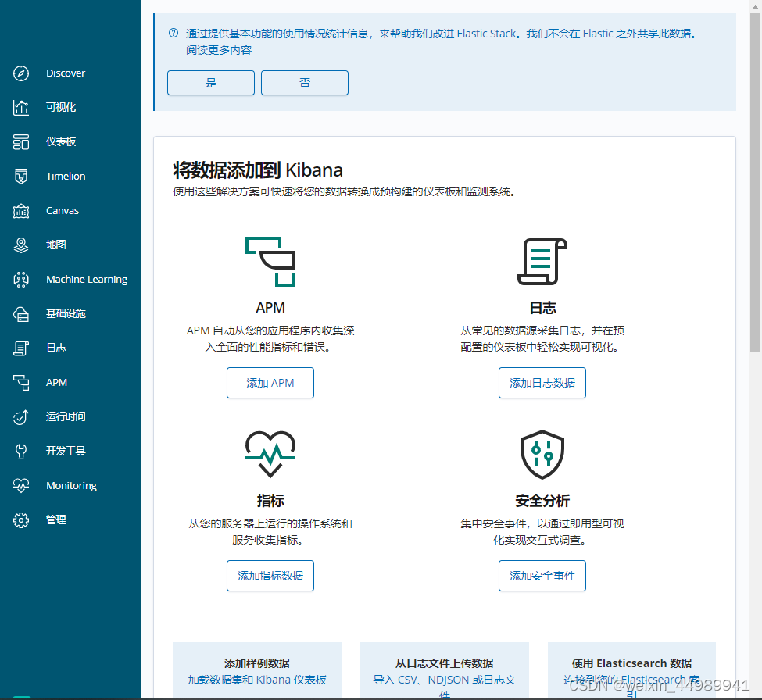Click the large 日志 scroll illustration
Image resolution: width=762 pixels, height=700 pixels.
pyautogui.click(x=542, y=262)
